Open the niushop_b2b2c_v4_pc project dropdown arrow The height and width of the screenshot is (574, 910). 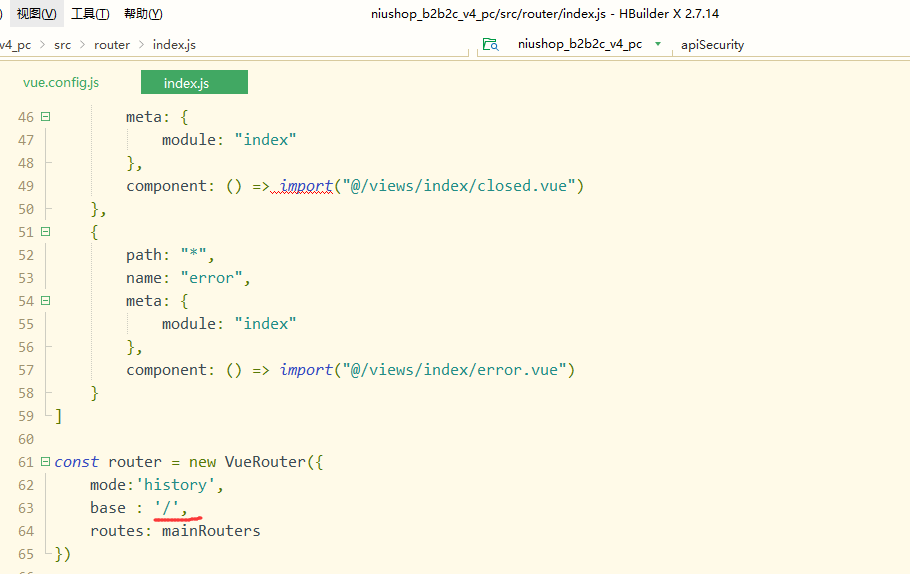pos(658,44)
